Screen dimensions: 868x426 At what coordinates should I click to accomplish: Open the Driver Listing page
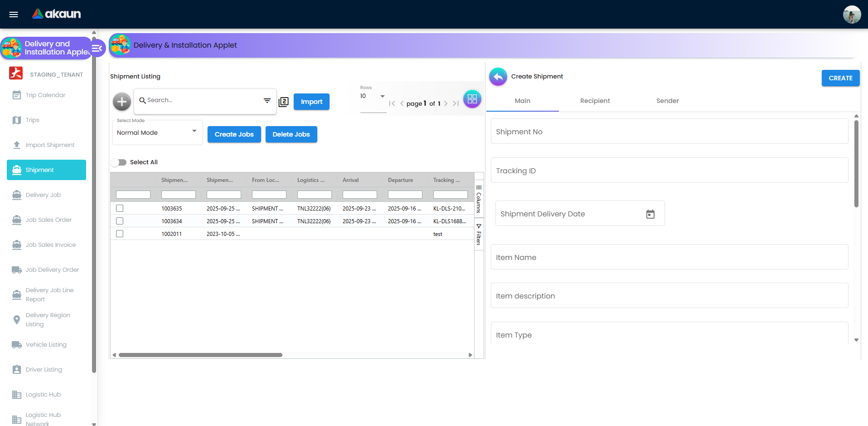[16, 369]
